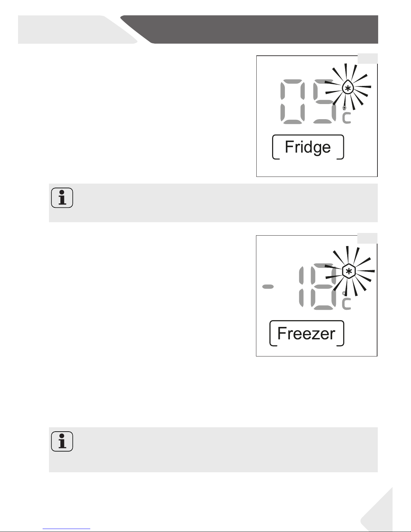This screenshot has height=532, width=411.
Task: Click the gray figure tag on Freezer panel
Action: (367, 238)
